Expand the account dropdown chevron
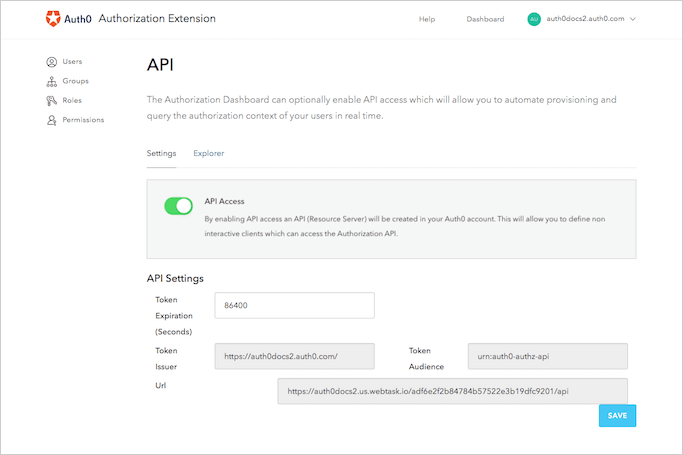683x455 pixels. pos(633,19)
